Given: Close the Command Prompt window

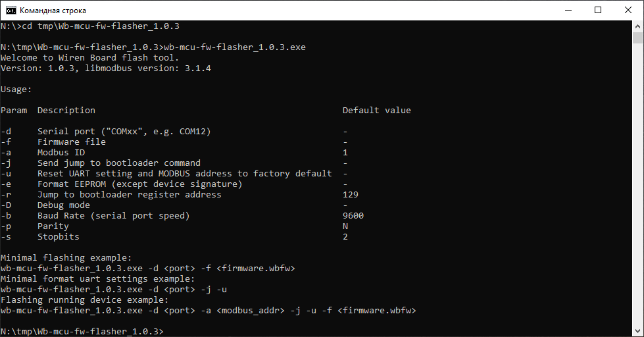Looking at the screenshot, I should [x=628, y=10].
